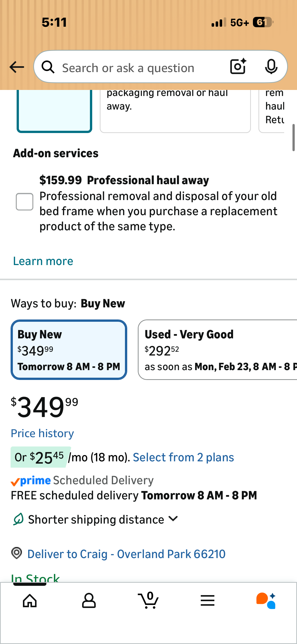The width and height of the screenshot is (297, 644).
Task: Select the Buy New option
Action: pyautogui.click(x=69, y=350)
